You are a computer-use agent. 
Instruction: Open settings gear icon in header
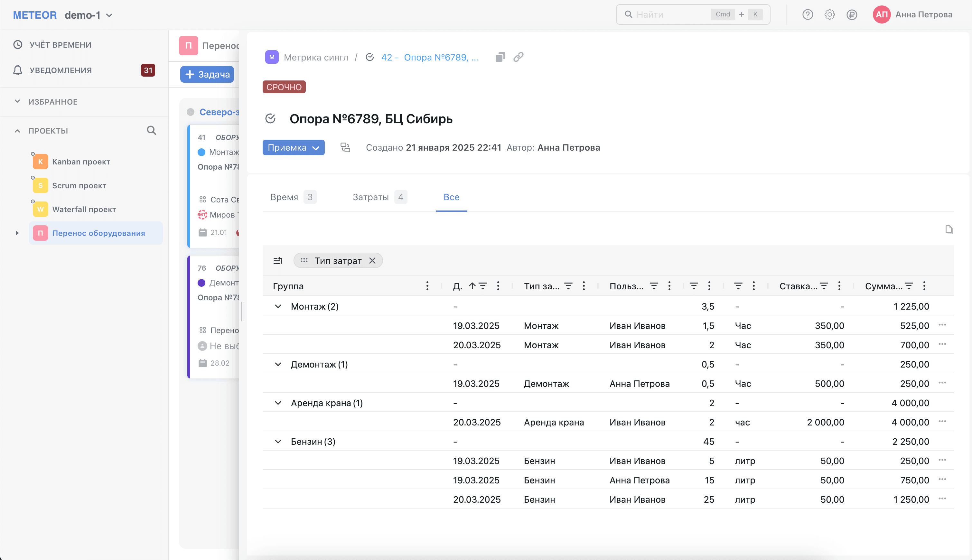829,14
